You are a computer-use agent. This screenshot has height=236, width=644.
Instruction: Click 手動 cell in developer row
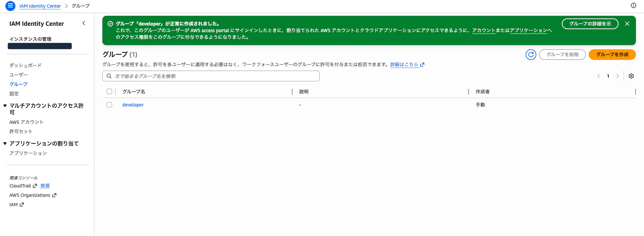click(480, 105)
